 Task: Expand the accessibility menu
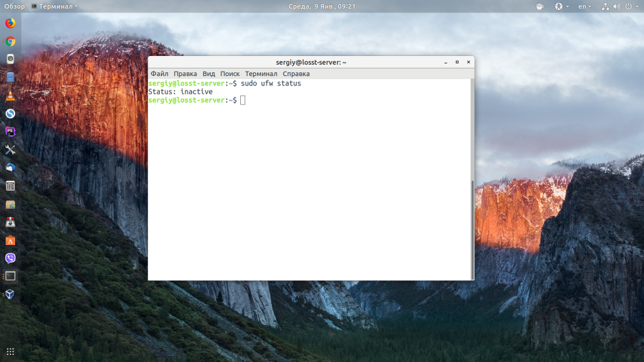(x=559, y=7)
